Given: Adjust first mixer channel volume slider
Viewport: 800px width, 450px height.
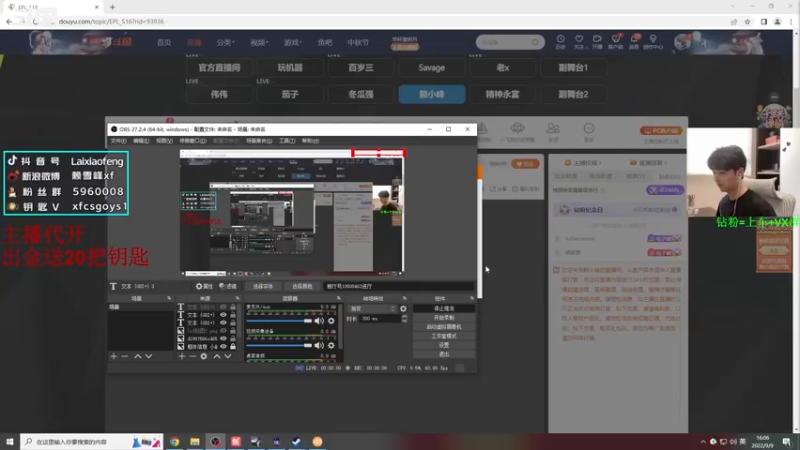Looking at the screenshot, I should click(x=279, y=321).
